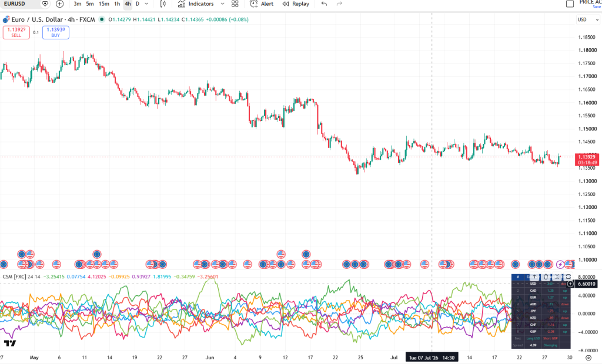
Task: Open the candlestick chart type selector
Action: tap(163, 4)
